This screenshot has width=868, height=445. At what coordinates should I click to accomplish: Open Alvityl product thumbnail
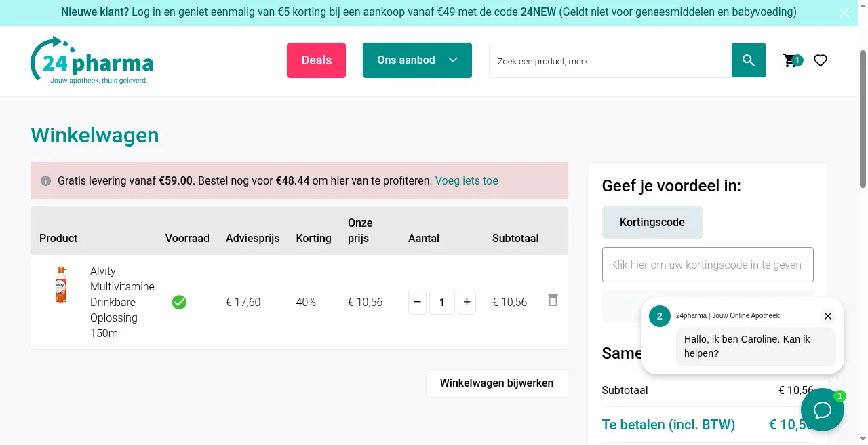(x=61, y=285)
